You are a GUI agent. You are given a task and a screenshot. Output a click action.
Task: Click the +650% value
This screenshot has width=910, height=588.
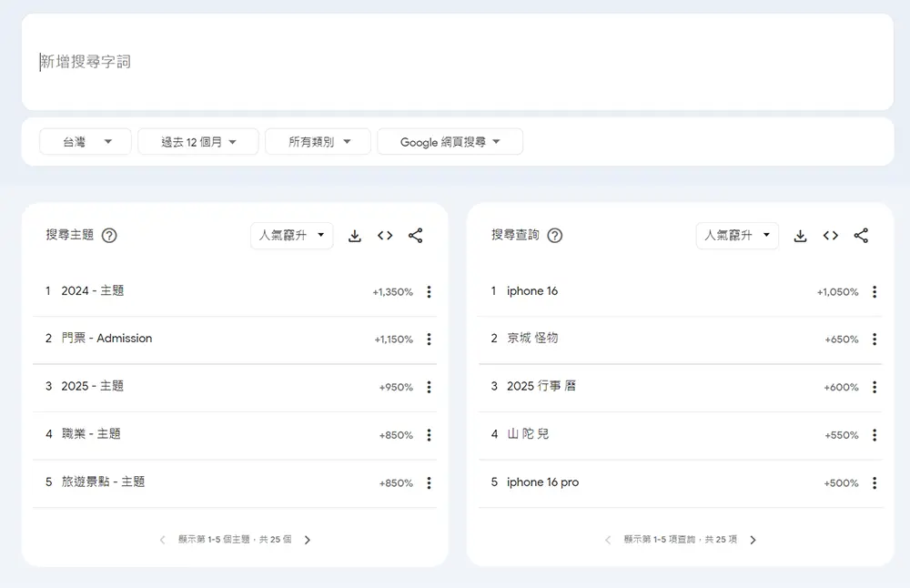point(842,340)
